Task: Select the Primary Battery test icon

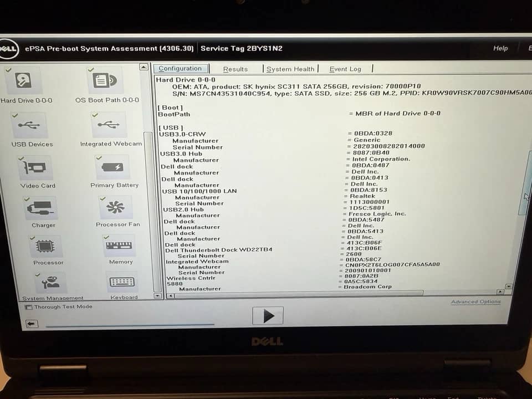Action: (112, 167)
